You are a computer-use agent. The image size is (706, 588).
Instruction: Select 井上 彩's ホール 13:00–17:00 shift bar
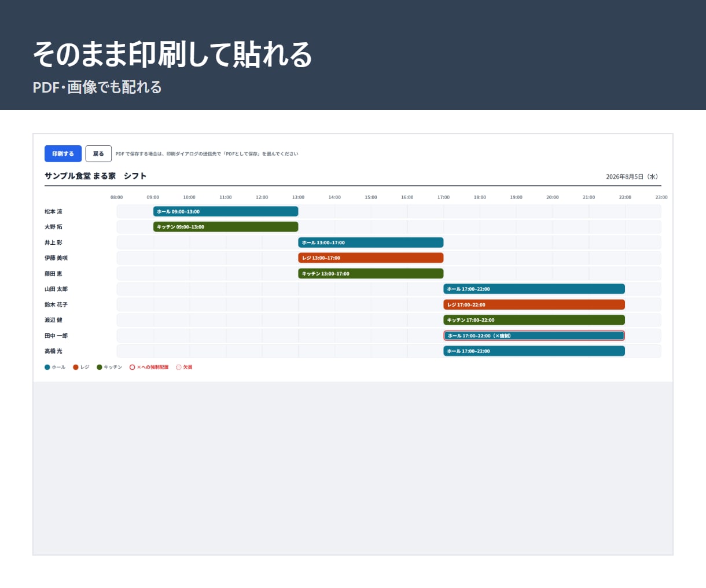coord(371,242)
